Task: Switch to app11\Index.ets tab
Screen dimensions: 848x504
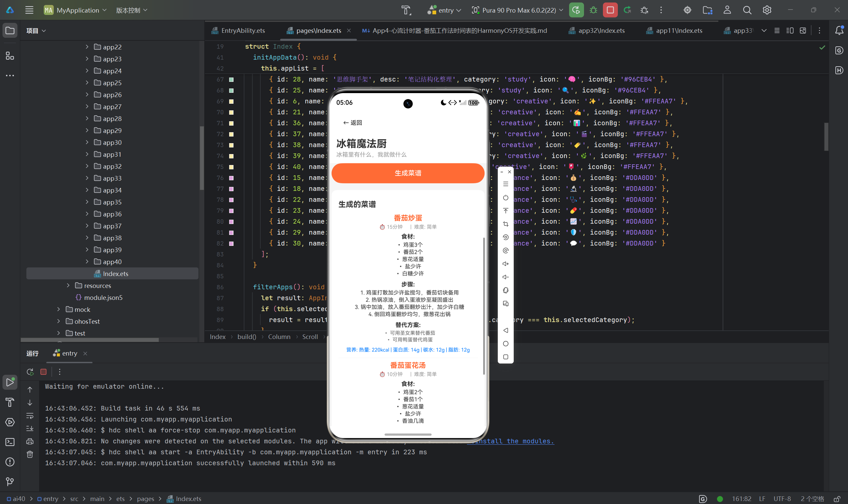Action: point(674,30)
